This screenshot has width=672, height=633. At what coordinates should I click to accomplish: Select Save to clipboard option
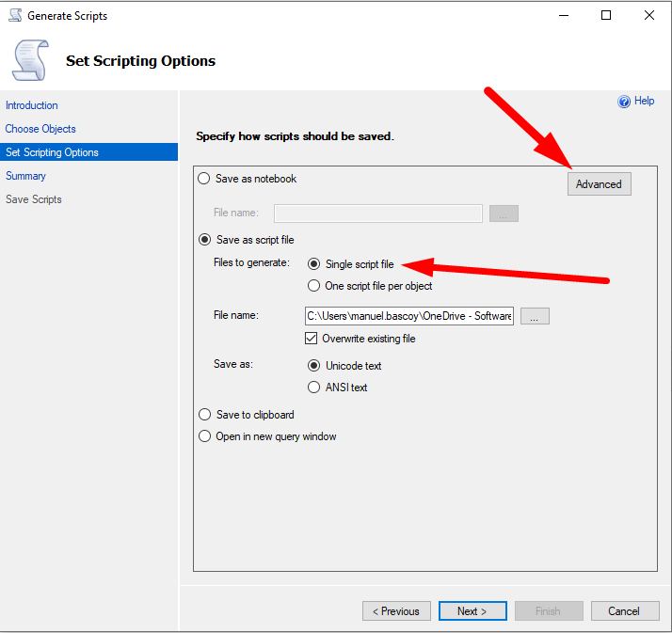point(204,415)
